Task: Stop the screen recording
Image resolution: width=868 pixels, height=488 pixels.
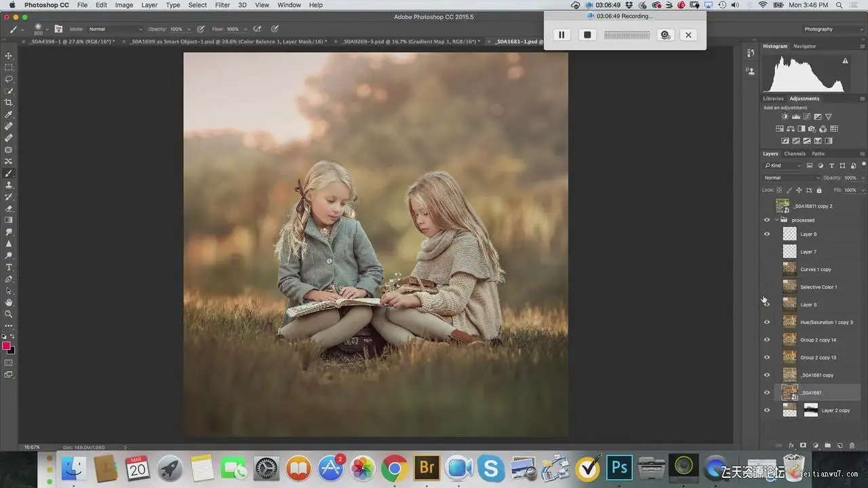Action: pos(587,35)
